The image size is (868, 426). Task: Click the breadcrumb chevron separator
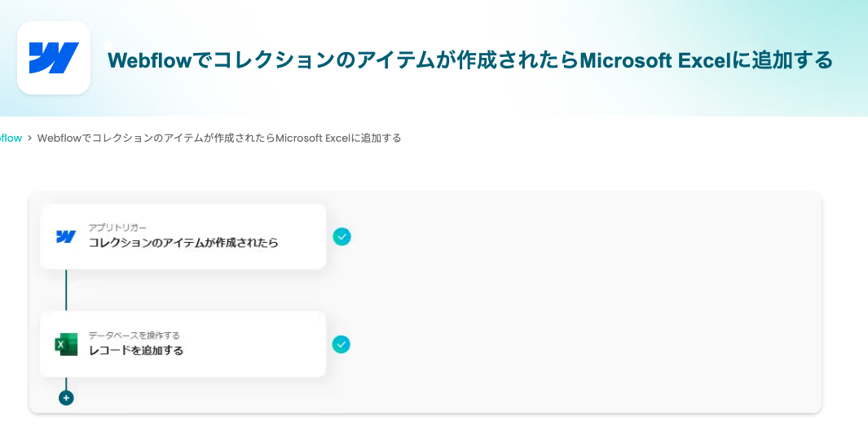[x=29, y=138]
